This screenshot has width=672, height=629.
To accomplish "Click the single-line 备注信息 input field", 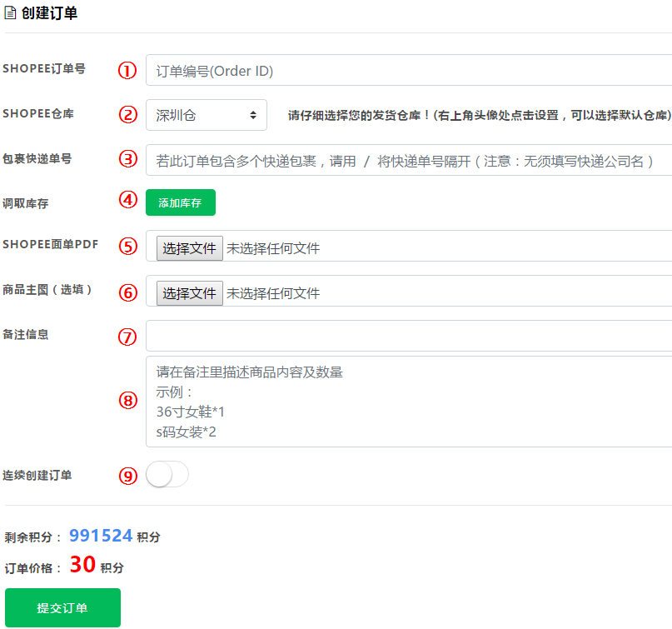I will (409, 336).
